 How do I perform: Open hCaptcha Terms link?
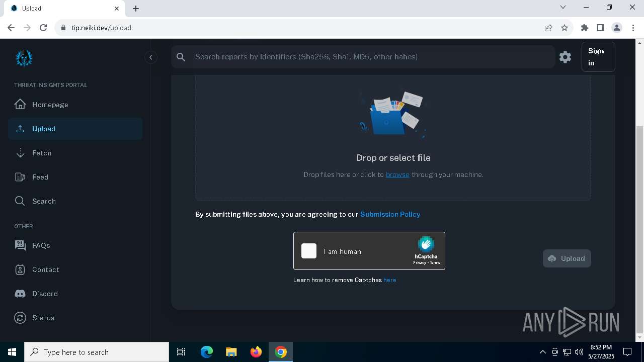click(435, 262)
